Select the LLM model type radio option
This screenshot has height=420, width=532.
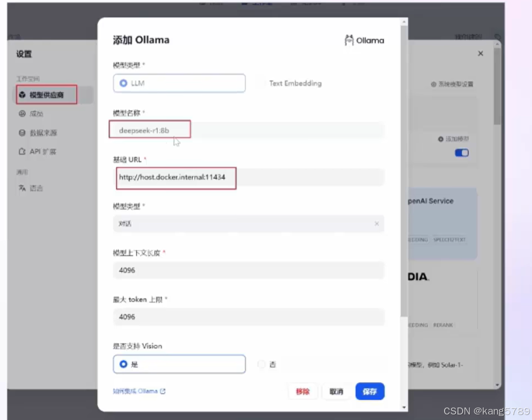(x=179, y=83)
